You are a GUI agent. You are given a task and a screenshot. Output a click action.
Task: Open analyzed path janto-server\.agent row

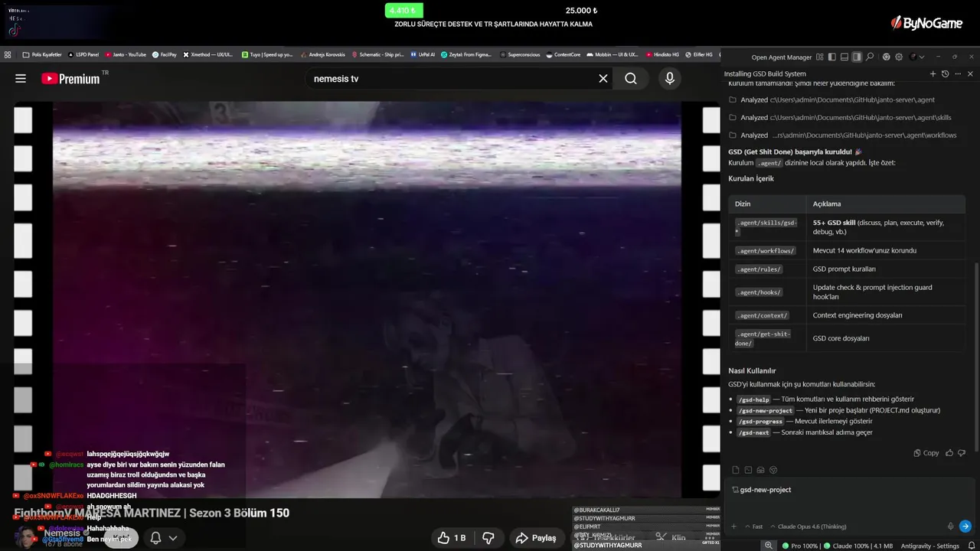(x=831, y=99)
